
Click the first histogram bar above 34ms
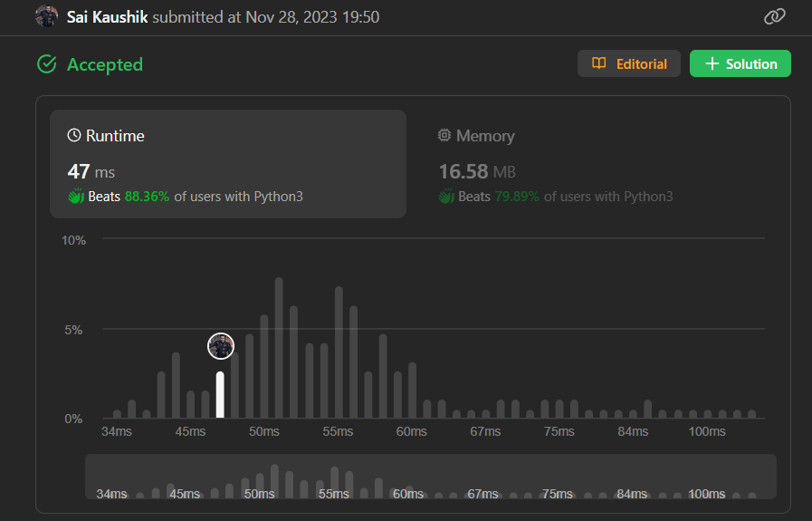coord(117,414)
